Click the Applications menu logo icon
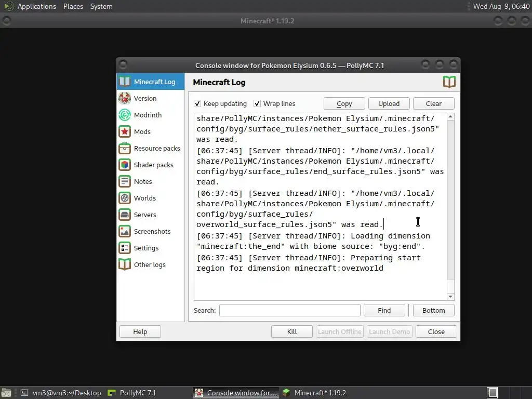Screen dimensions: 532x399 pyautogui.click(x=8, y=6)
